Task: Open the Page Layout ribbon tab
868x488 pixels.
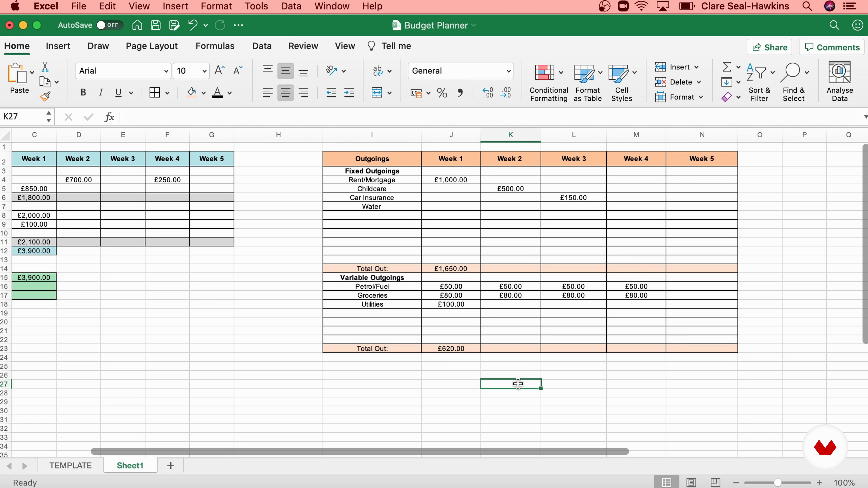Action: pos(152,46)
